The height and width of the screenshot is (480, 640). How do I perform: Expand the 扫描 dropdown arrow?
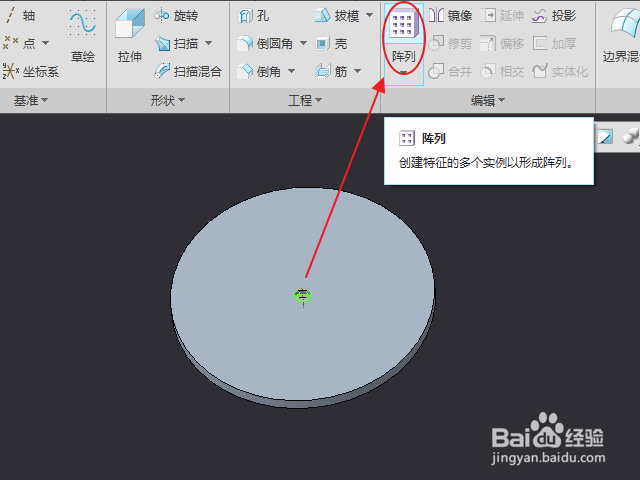coord(208,43)
